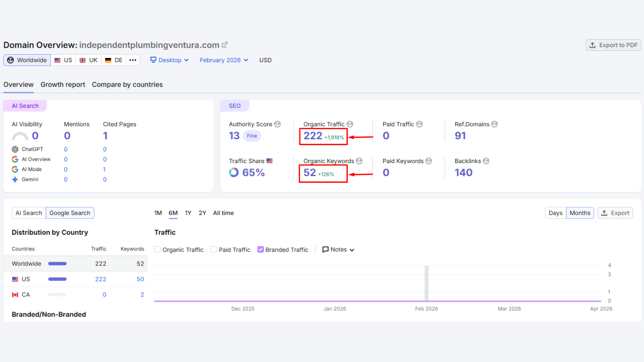644x362 pixels.
Task: Click the Worldwide traffic bar in the table
Action: point(58,264)
